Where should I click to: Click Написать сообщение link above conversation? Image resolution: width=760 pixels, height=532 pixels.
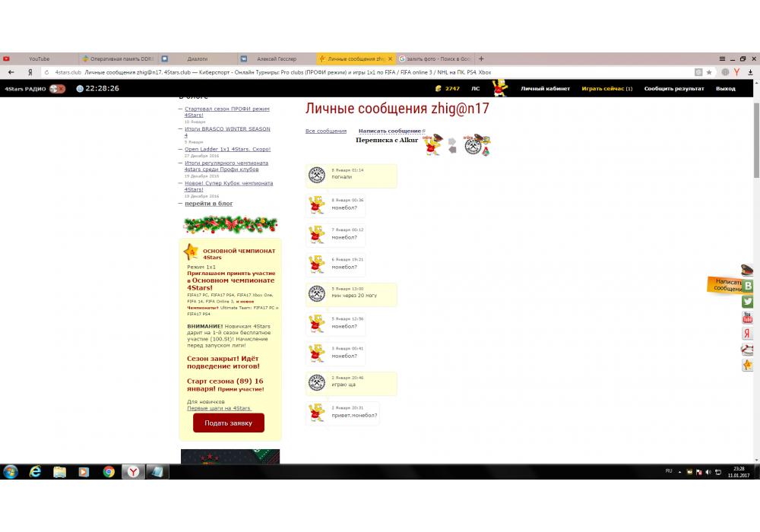tap(391, 131)
